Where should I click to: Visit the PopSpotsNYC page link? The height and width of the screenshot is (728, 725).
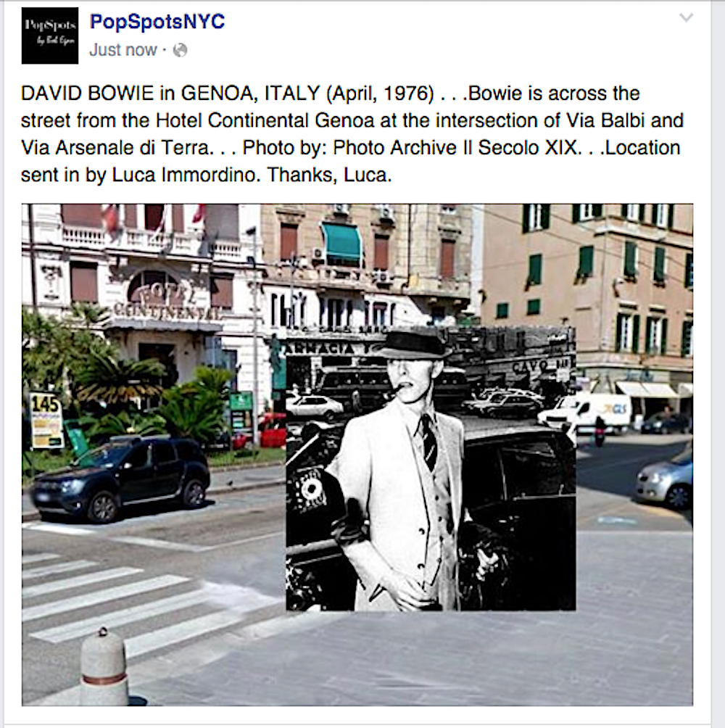click(157, 22)
